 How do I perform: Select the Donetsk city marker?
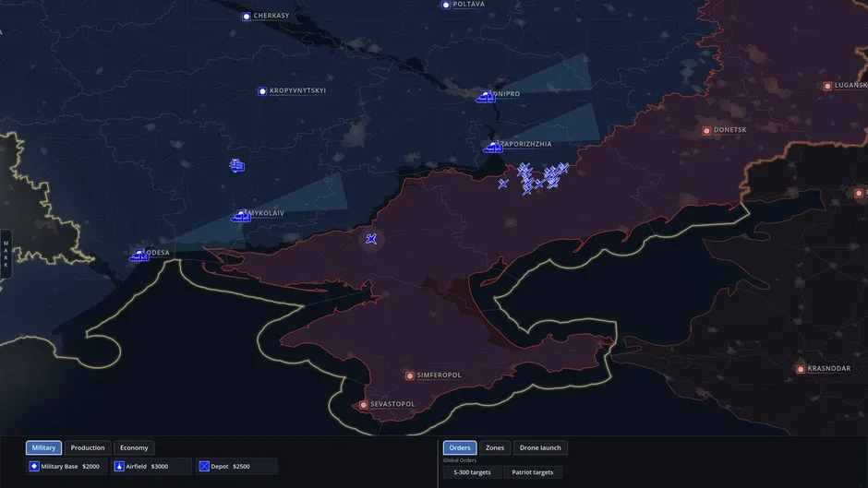pos(706,131)
